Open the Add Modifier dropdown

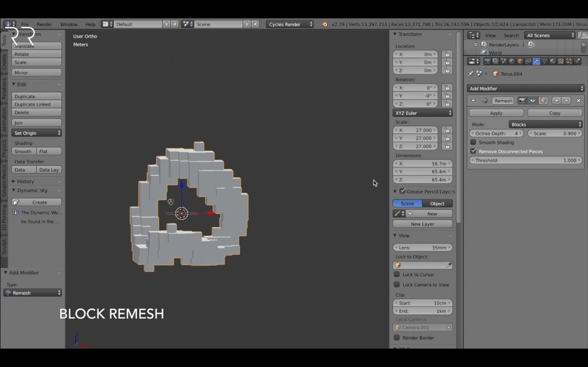526,88
